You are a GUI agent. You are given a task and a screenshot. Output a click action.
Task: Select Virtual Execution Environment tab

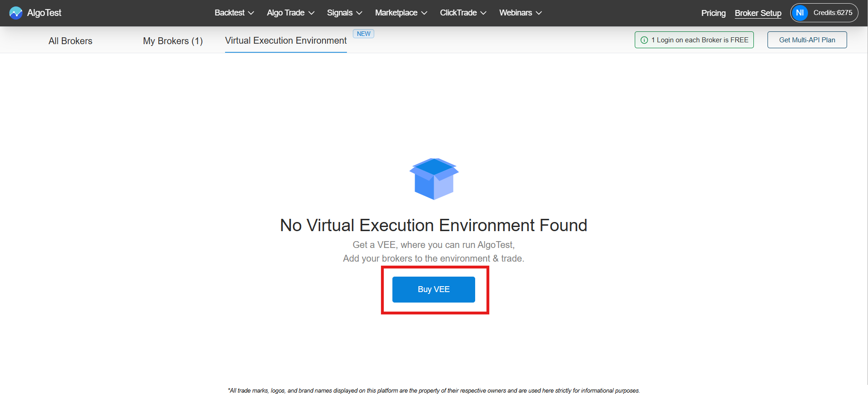coord(286,40)
